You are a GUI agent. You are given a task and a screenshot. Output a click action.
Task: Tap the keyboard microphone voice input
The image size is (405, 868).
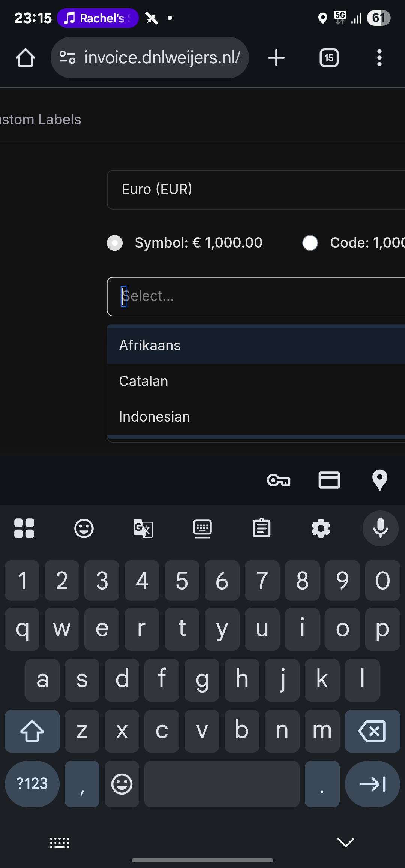[380, 528]
